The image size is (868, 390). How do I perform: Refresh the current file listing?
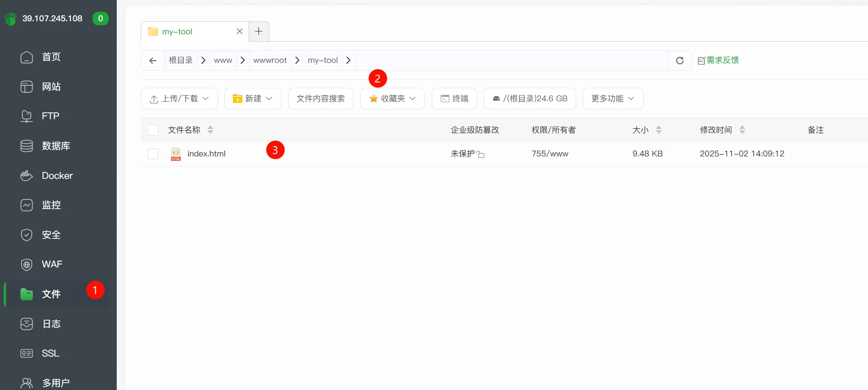point(680,60)
